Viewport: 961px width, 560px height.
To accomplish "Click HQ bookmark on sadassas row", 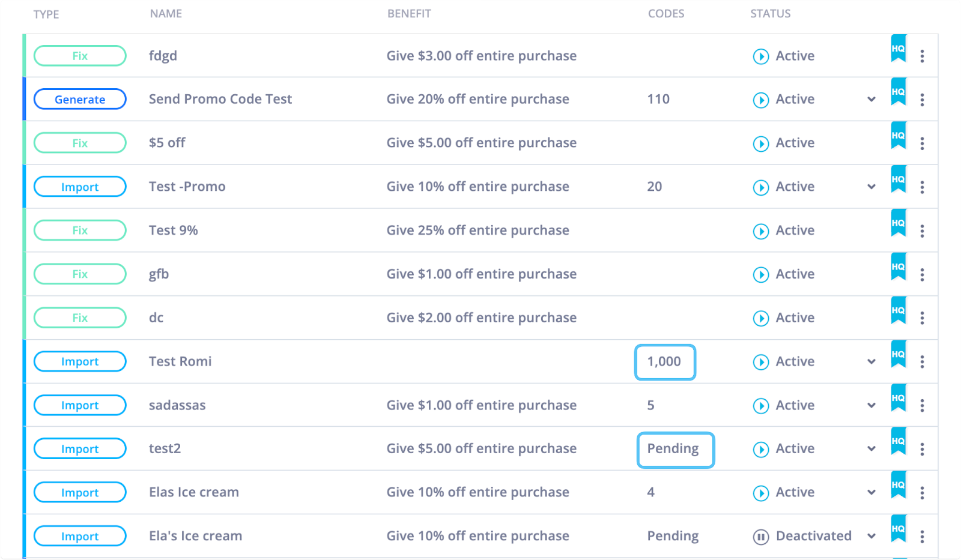I will click(x=898, y=398).
